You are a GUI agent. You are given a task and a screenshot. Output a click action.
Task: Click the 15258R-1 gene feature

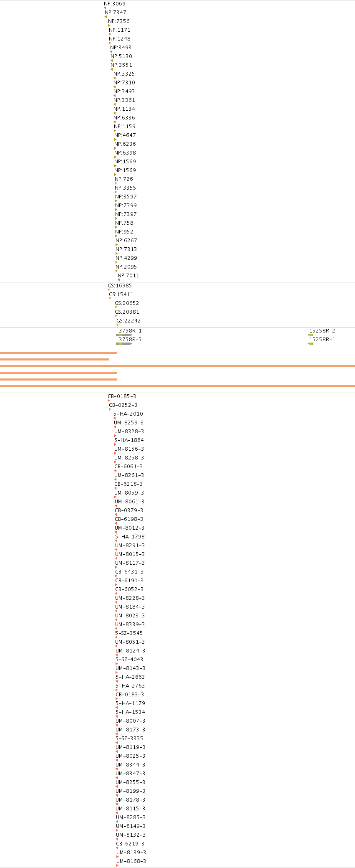[311, 344]
